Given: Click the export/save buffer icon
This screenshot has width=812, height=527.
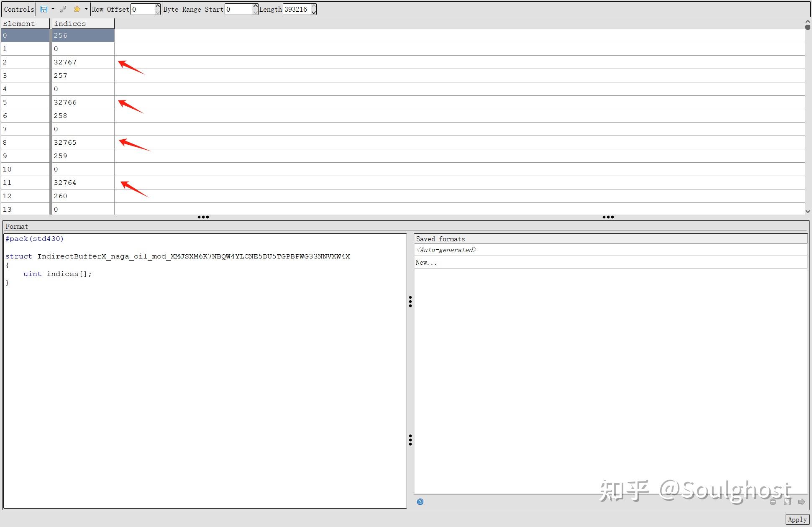Looking at the screenshot, I should (44, 9).
